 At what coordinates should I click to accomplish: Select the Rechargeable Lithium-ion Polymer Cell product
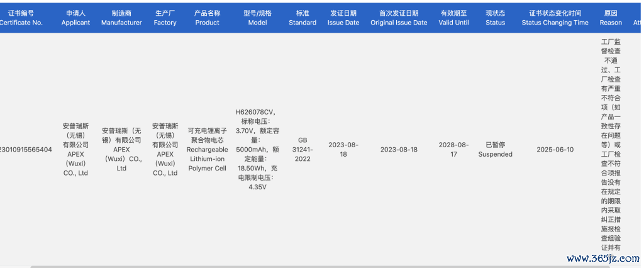coord(208,150)
